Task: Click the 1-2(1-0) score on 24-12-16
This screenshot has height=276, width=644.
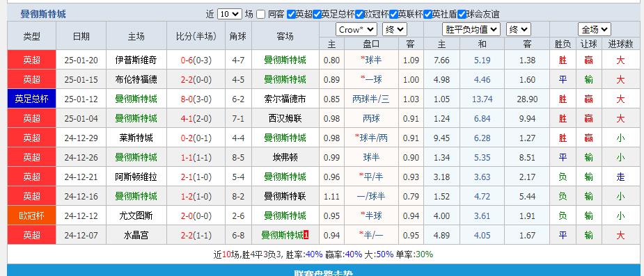Action: tap(196, 197)
